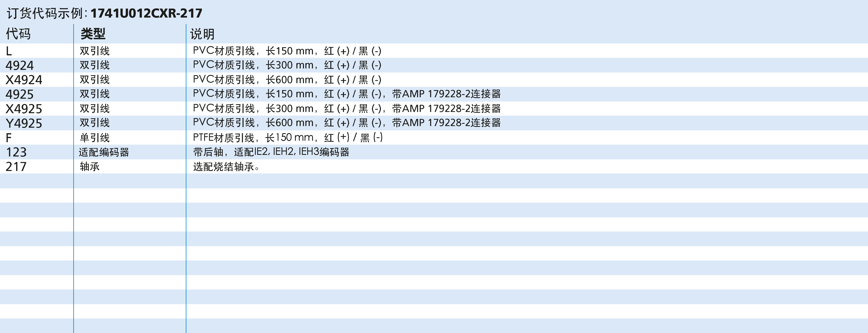Image resolution: width=868 pixels, height=333 pixels.
Task: Click 双引线 type in row X4925
Action: click(95, 108)
